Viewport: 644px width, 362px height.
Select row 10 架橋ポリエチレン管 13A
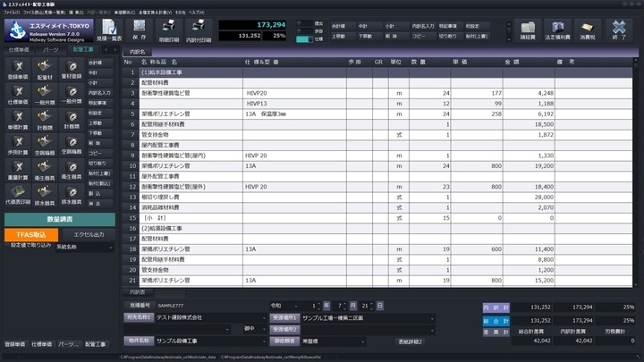click(377, 166)
